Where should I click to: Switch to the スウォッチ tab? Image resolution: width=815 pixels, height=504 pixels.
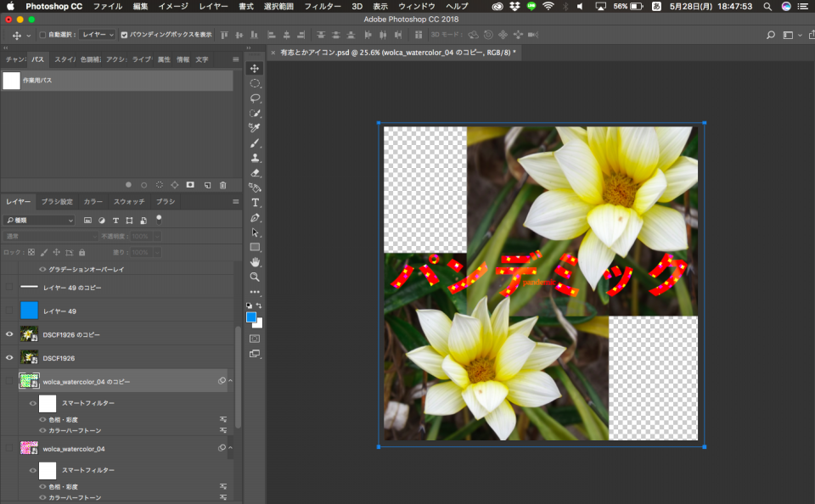pyautogui.click(x=129, y=202)
